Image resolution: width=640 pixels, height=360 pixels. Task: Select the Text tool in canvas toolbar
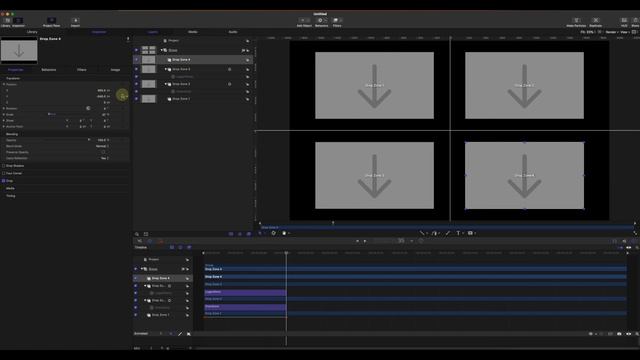[x=458, y=233]
